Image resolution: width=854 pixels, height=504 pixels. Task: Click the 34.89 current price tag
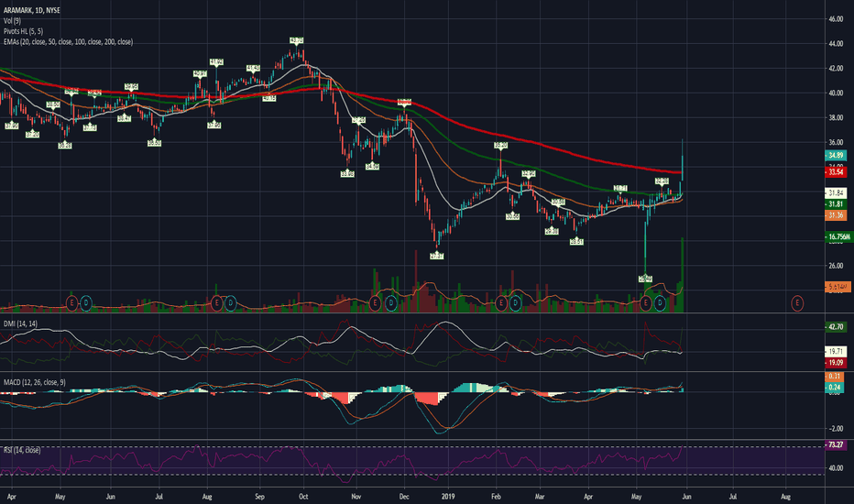(x=836, y=156)
